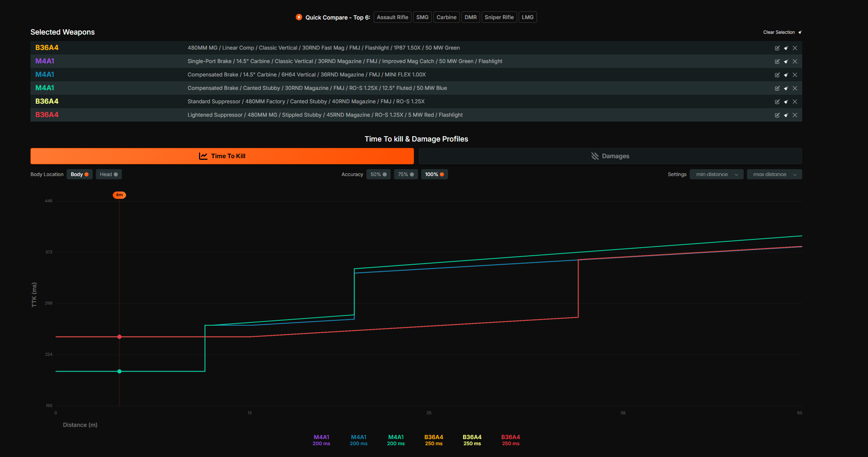Remove red B36A4 using X icon

pos(795,115)
